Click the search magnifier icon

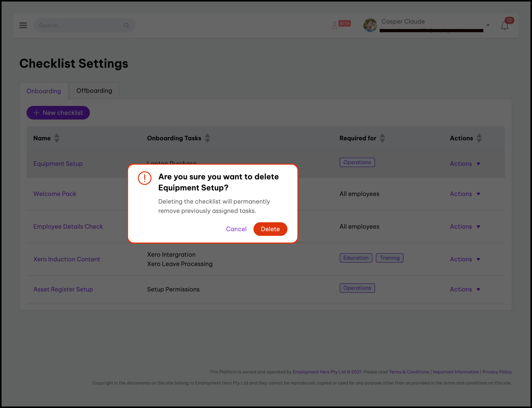pyautogui.click(x=126, y=25)
